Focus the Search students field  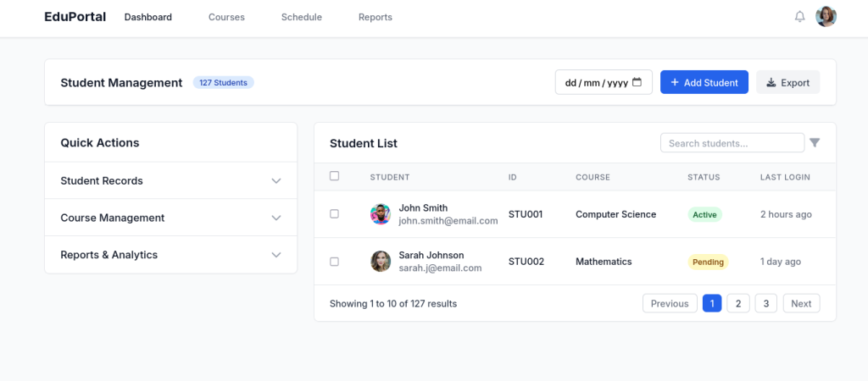click(732, 143)
